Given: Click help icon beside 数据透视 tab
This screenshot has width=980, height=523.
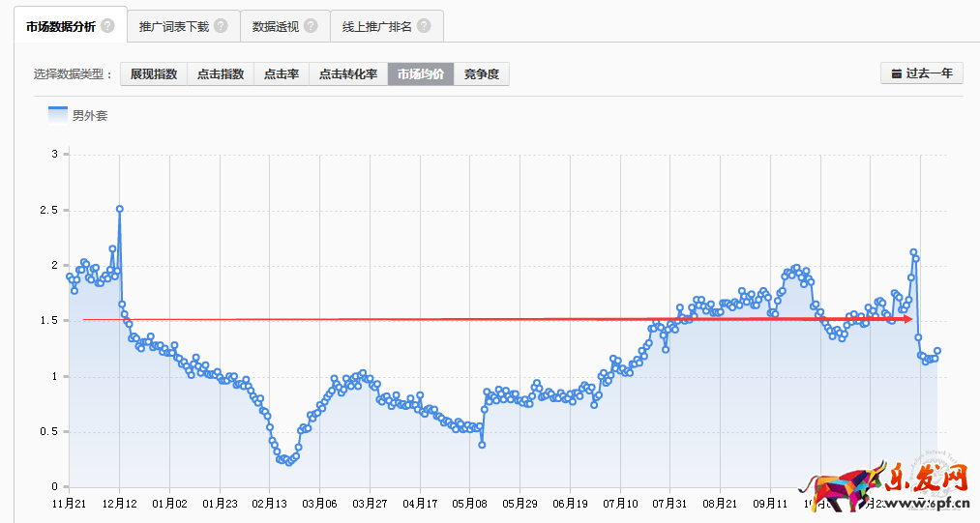Looking at the screenshot, I should pyautogui.click(x=311, y=26).
